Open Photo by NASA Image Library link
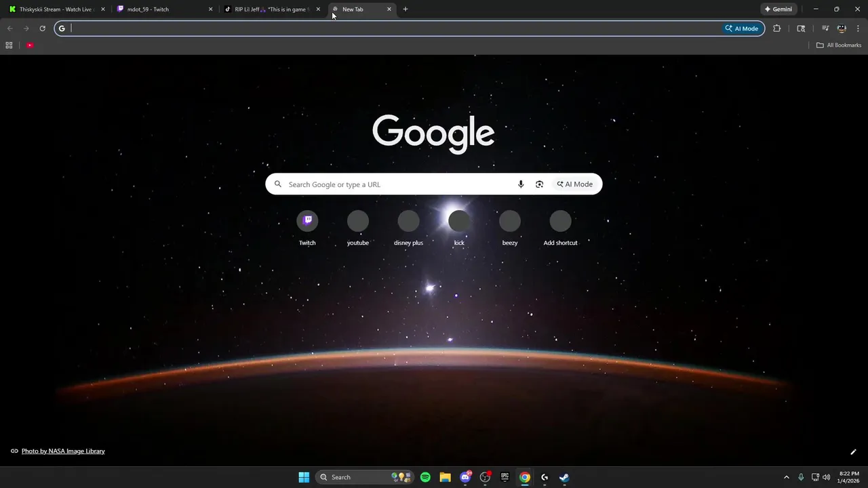This screenshot has height=488, width=868. [63, 451]
